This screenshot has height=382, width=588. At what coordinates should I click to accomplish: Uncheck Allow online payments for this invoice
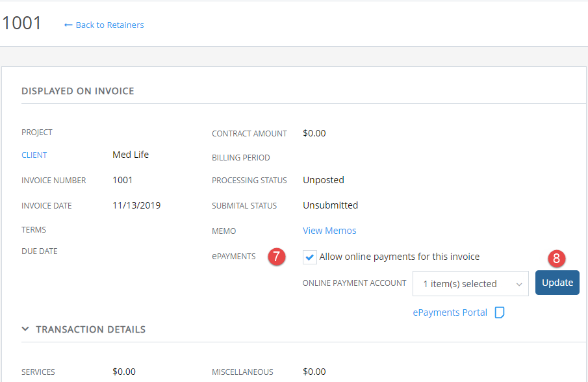[310, 257]
